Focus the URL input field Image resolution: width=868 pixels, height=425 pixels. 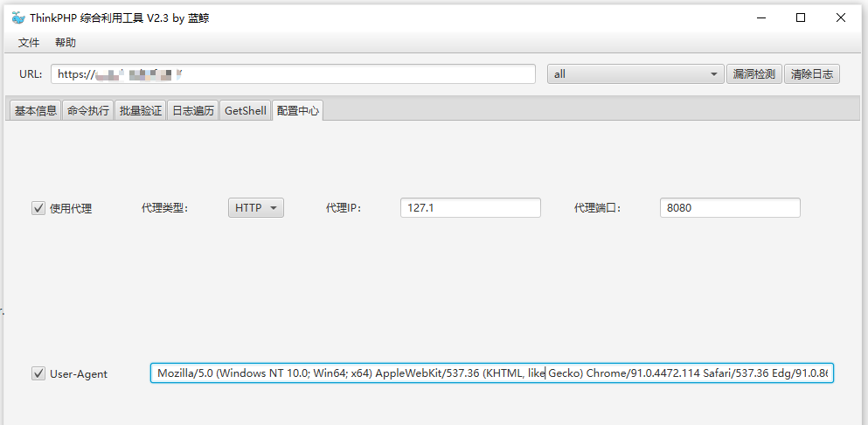(294, 74)
